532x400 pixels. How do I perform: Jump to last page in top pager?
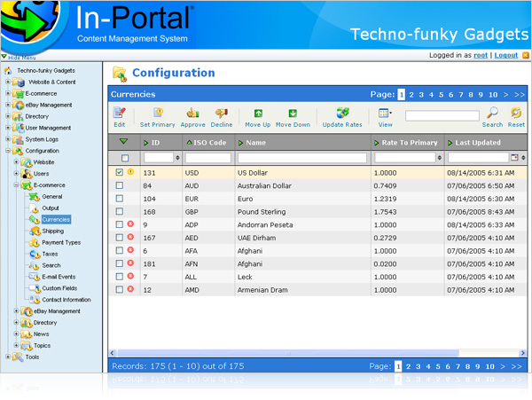point(520,94)
